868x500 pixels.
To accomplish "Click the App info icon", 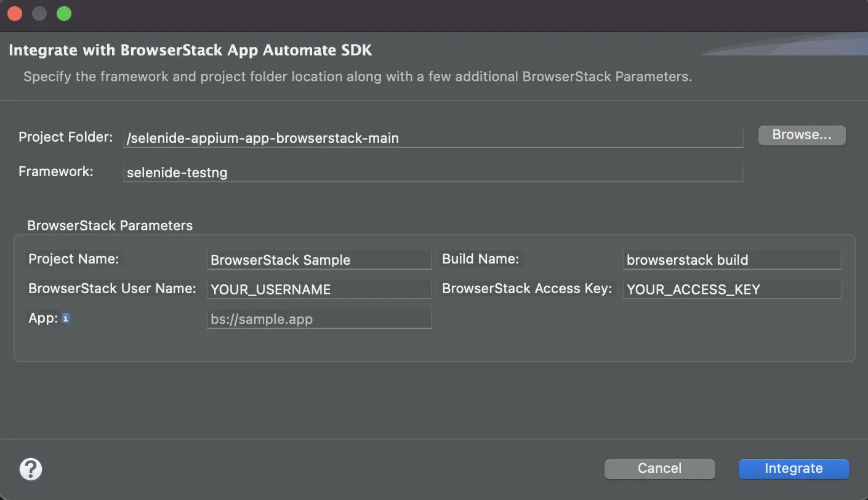I will pyautogui.click(x=66, y=318).
